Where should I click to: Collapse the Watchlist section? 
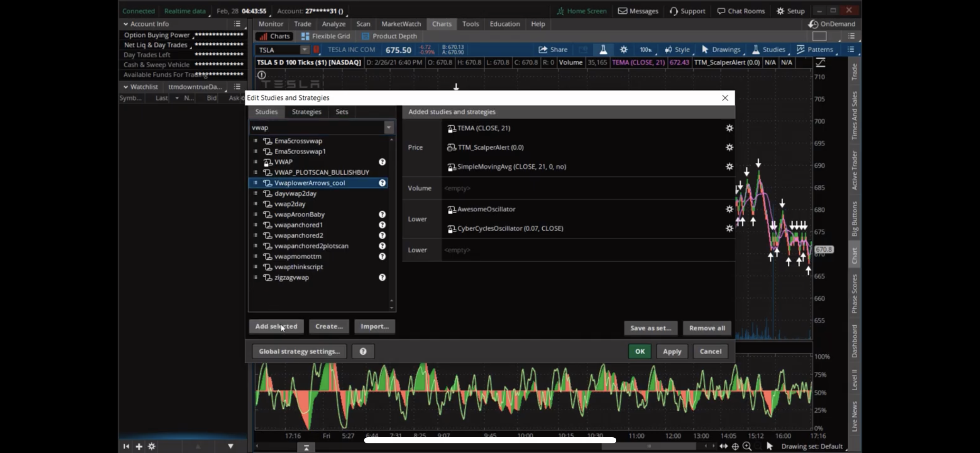(x=126, y=87)
